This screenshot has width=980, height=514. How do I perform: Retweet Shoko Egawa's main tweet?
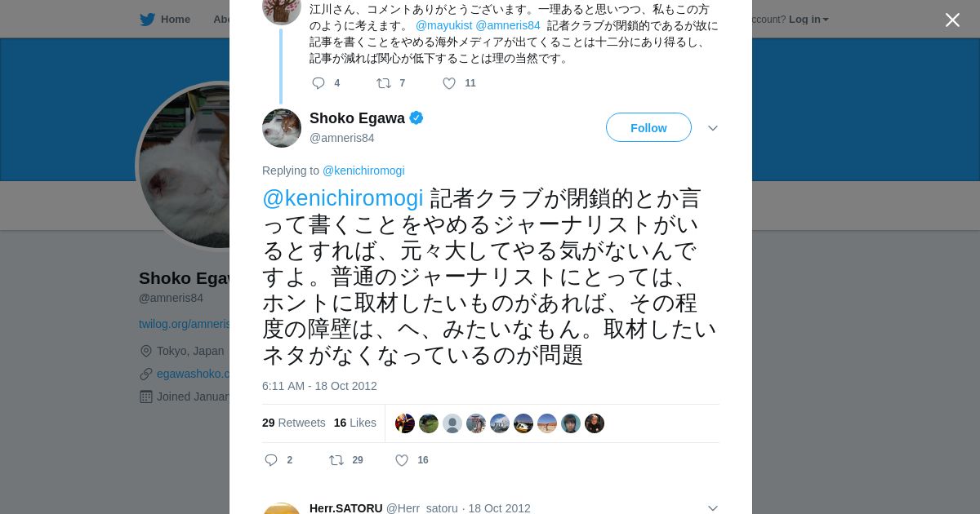tap(336, 460)
